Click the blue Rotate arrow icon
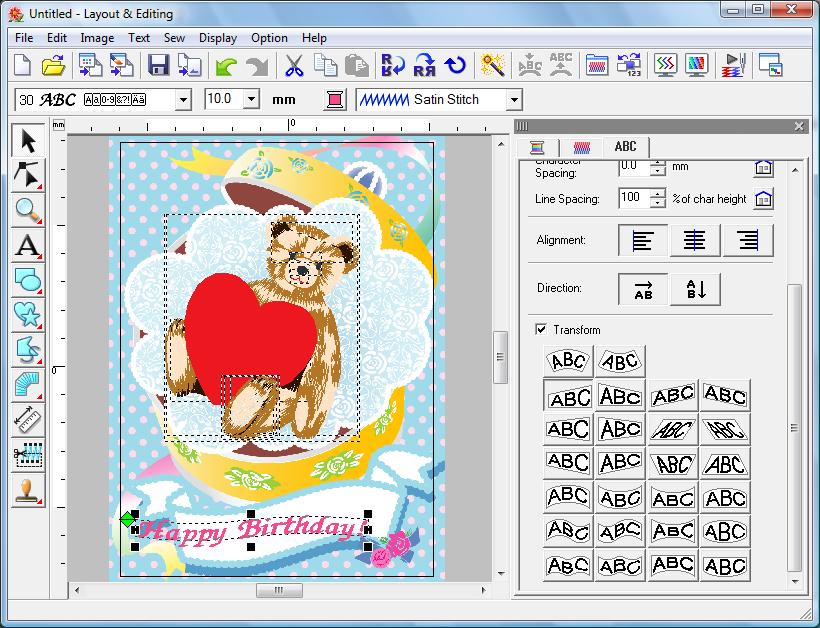The width and height of the screenshot is (820, 628). click(455, 66)
